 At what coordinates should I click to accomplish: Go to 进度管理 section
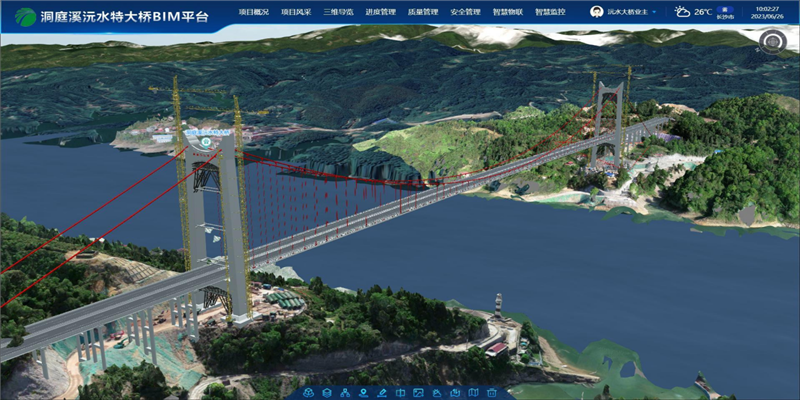(x=380, y=12)
